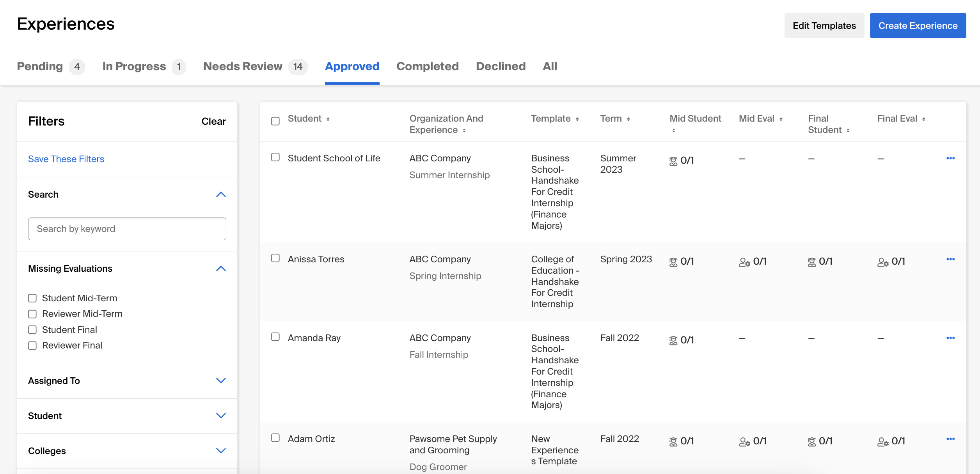Focus the Search by keyword field
This screenshot has width=980, height=474.
coord(127,229)
